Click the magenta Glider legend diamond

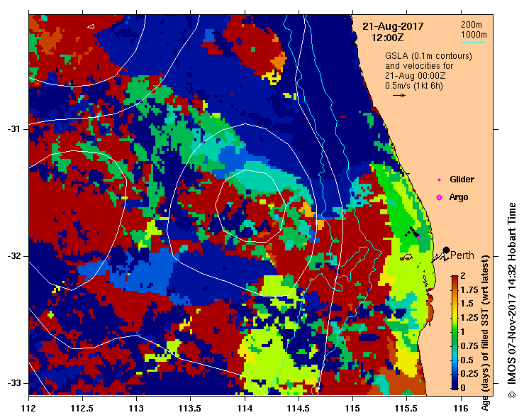click(x=439, y=180)
